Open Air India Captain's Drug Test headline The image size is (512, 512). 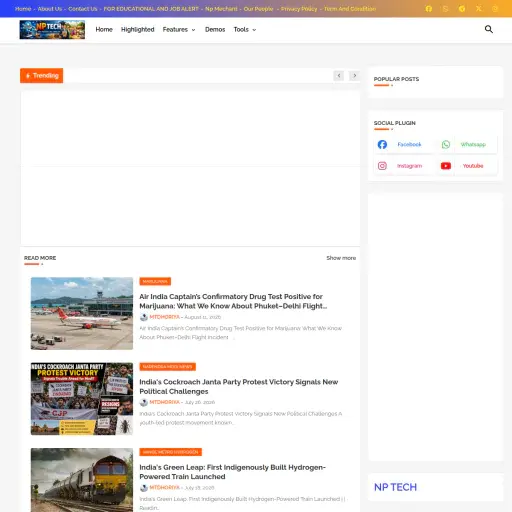(x=233, y=301)
